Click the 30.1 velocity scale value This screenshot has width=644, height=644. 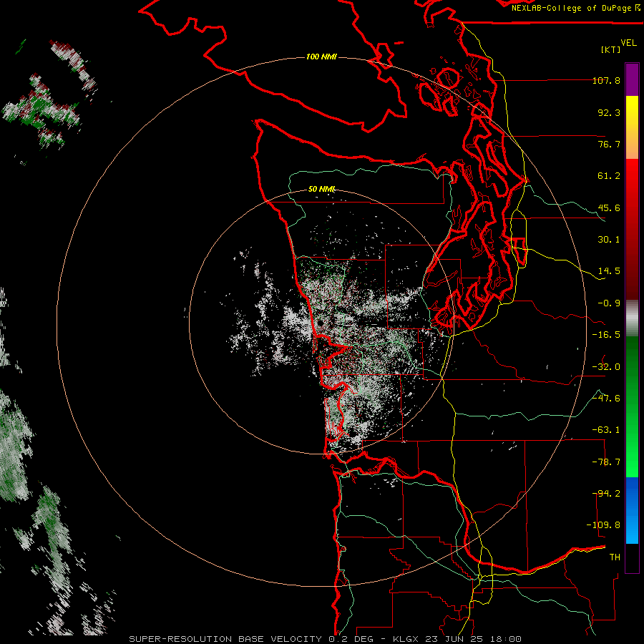(609, 240)
